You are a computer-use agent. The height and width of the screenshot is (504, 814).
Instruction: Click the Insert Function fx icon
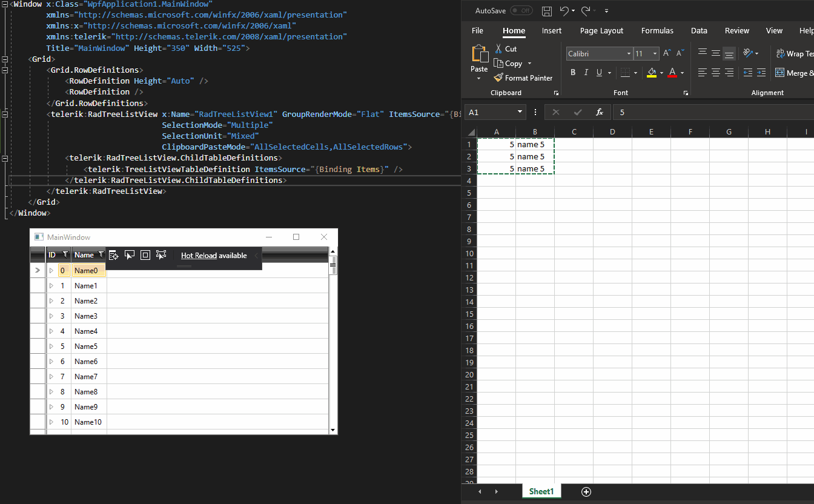(599, 112)
